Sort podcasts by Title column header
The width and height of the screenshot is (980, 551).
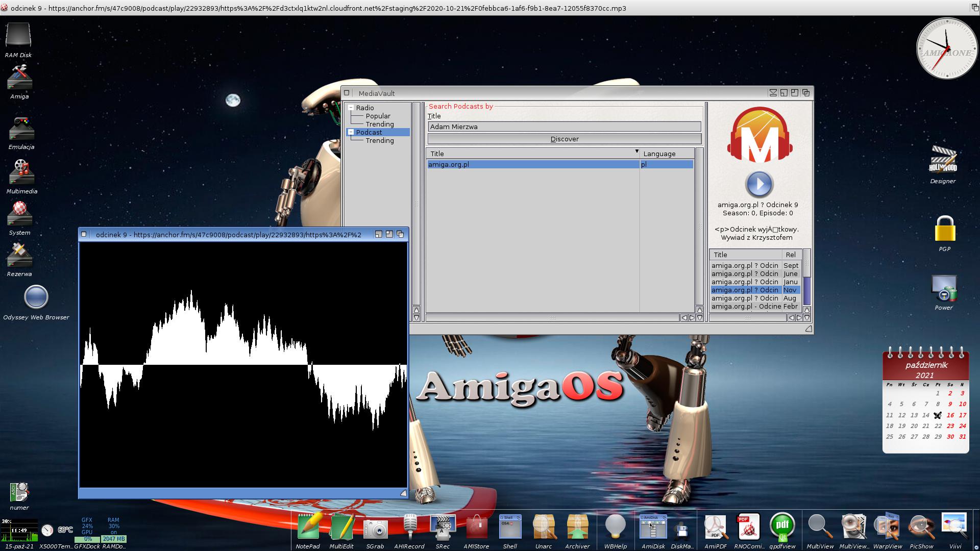tap(533, 154)
